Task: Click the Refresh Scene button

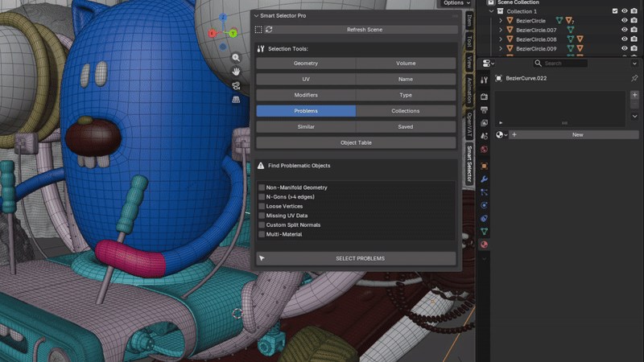Action: [365, 30]
